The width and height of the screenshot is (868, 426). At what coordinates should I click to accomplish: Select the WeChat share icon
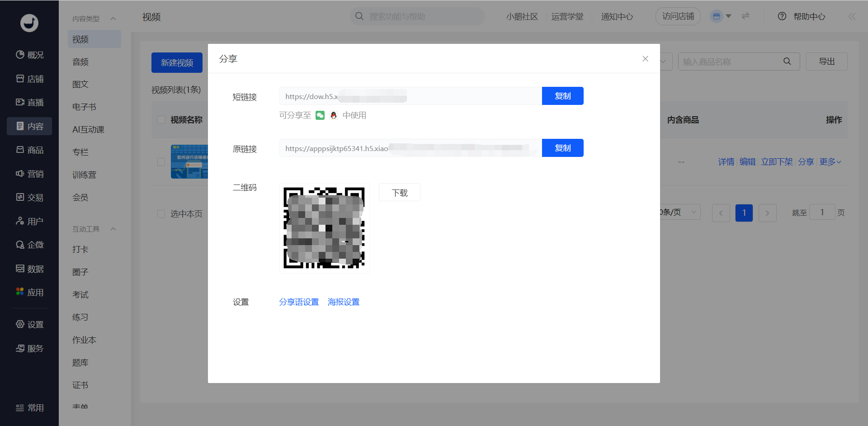[x=320, y=115]
